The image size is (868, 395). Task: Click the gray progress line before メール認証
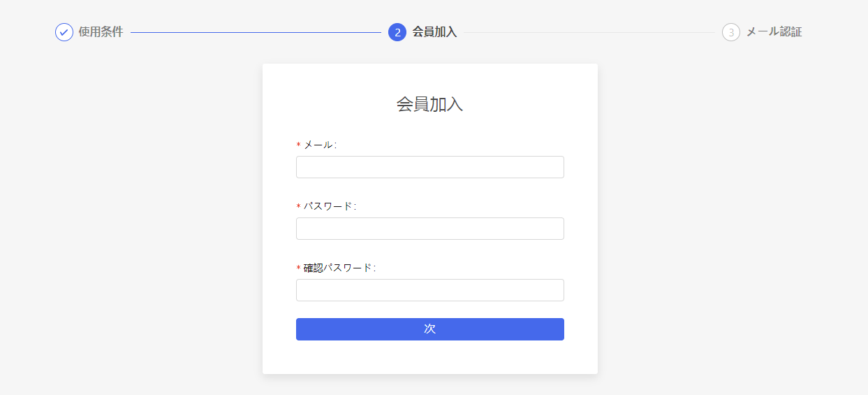click(x=589, y=32)
